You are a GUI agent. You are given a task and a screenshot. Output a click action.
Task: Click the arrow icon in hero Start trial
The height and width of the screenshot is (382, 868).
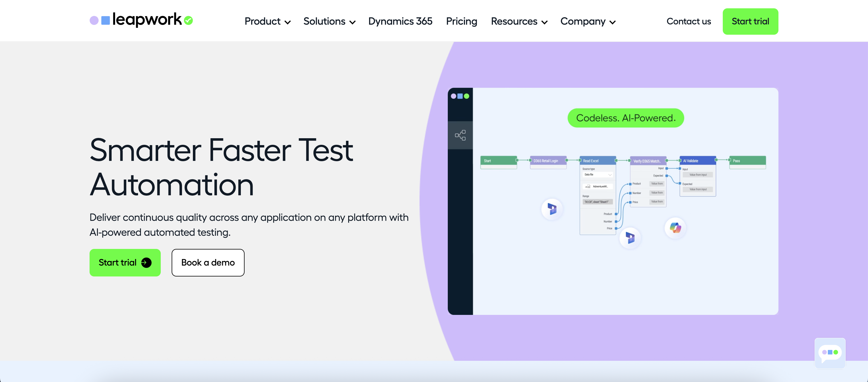click(146, 262)
